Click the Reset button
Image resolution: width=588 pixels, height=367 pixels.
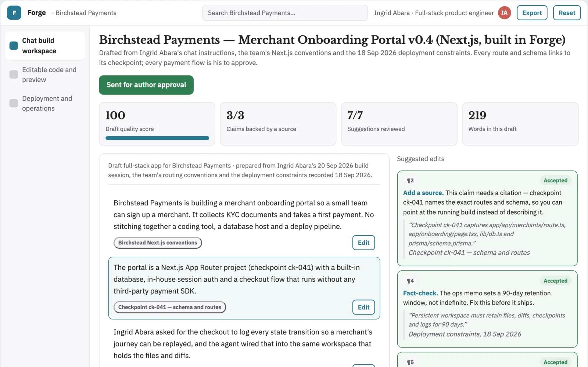567,13
